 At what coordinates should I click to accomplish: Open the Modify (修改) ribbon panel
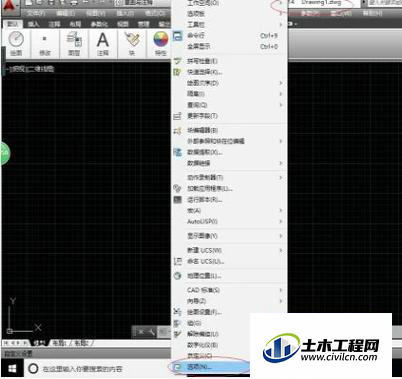point(45,43)
